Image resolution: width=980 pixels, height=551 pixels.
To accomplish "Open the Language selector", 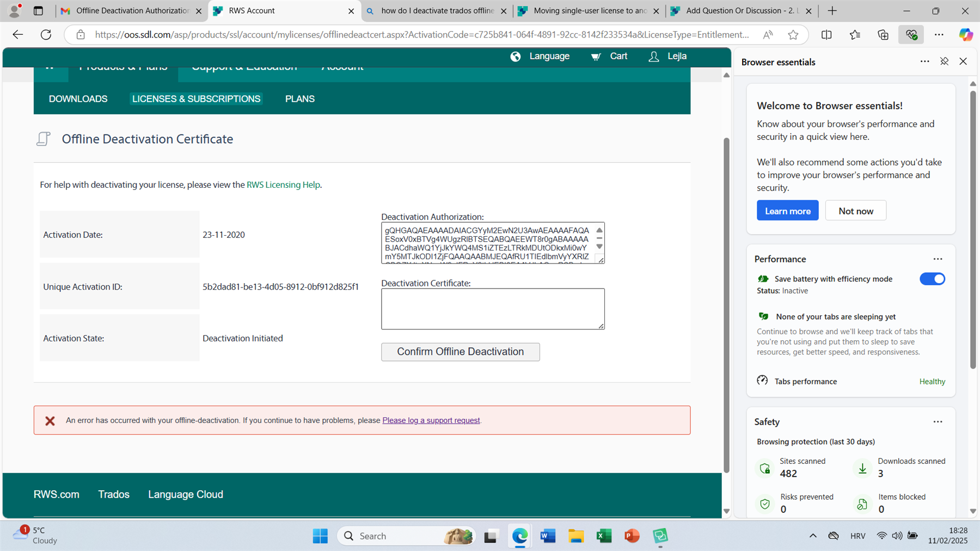I will (x=540, y=56).
